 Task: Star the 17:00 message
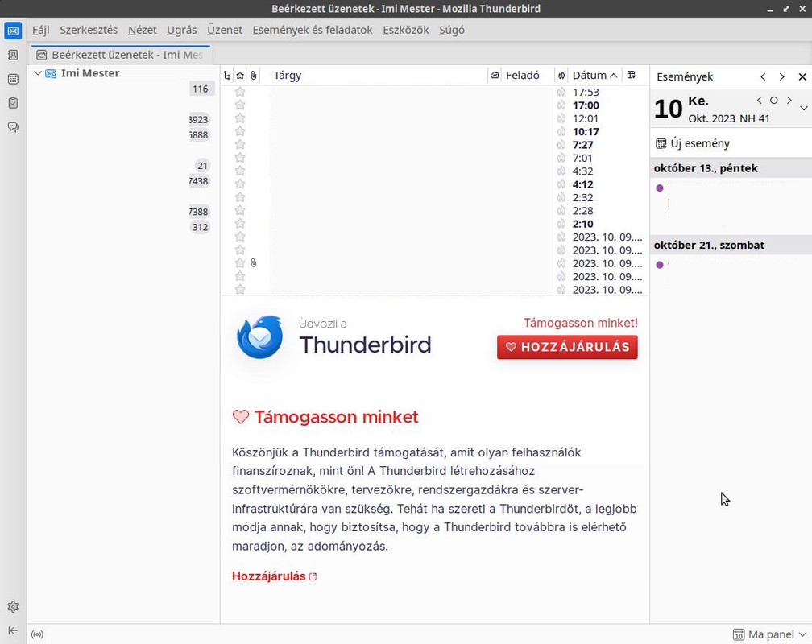coord(240,105)
